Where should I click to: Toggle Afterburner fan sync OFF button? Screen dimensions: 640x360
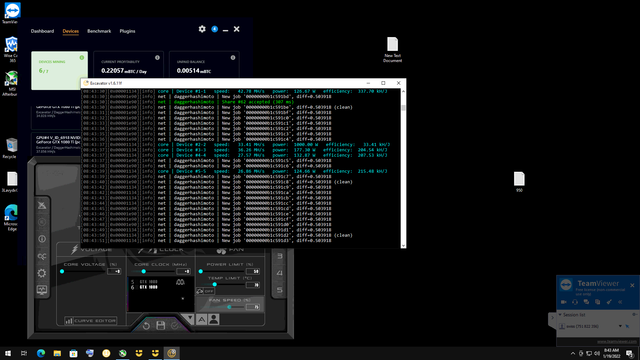tap(205, 291)
